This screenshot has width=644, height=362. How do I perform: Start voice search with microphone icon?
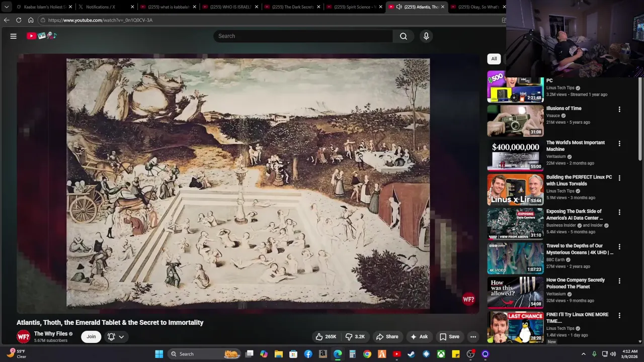[426, 36]
